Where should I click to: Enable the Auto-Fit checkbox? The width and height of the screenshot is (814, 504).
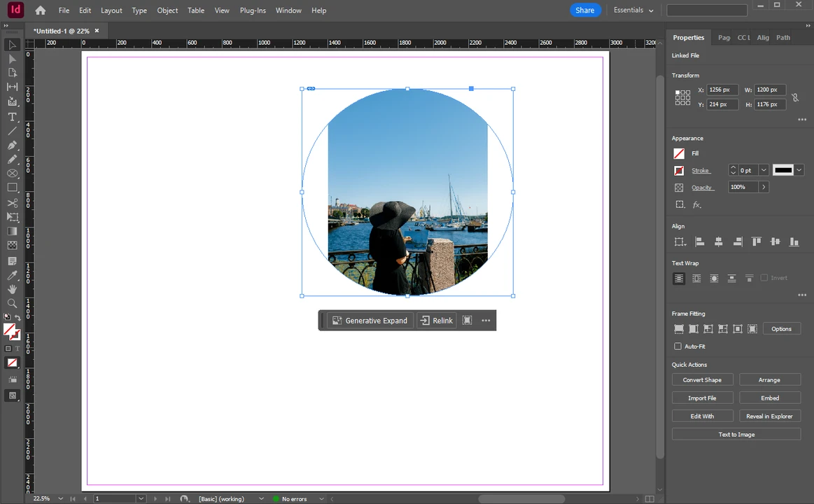[678, 346]
